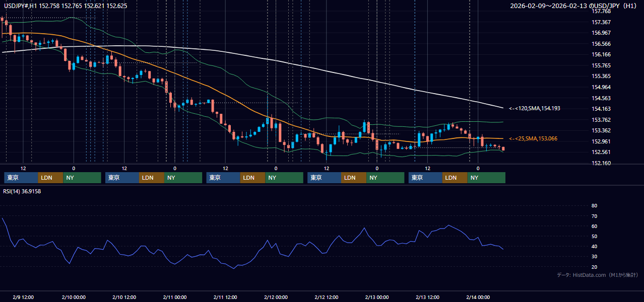Click price axis value 153.362

(x=601, y=130)
